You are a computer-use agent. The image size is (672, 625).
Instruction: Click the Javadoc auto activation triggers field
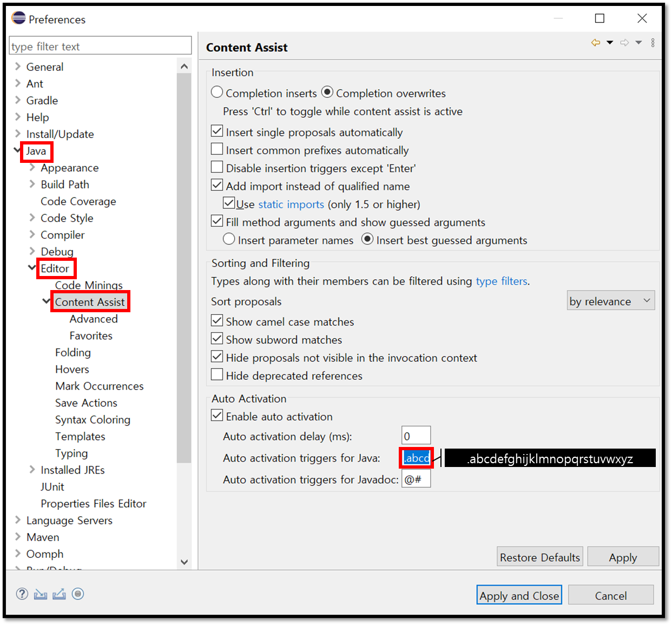(x=416, y=479)
